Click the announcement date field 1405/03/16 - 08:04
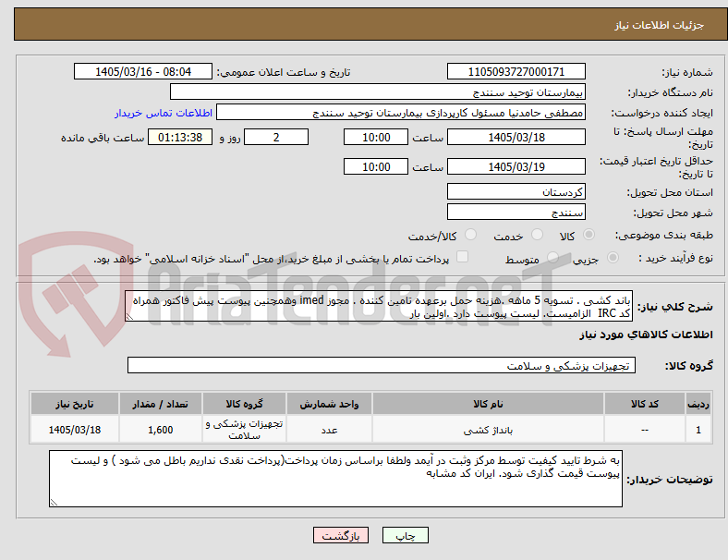Screen dimensions: 728x560 point(143,72)
